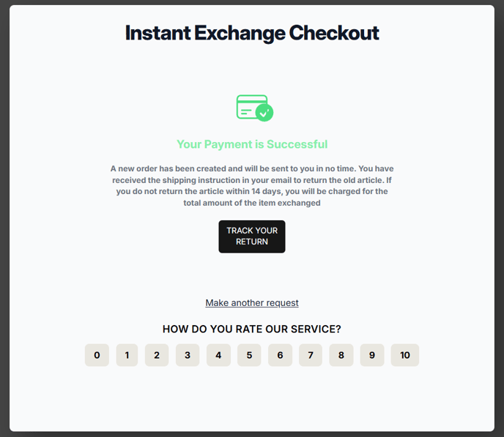The width and height of the screenshot is (504, 437).
Task: Select rating 7
Action: pyautogui.click(x=311, y=355)
